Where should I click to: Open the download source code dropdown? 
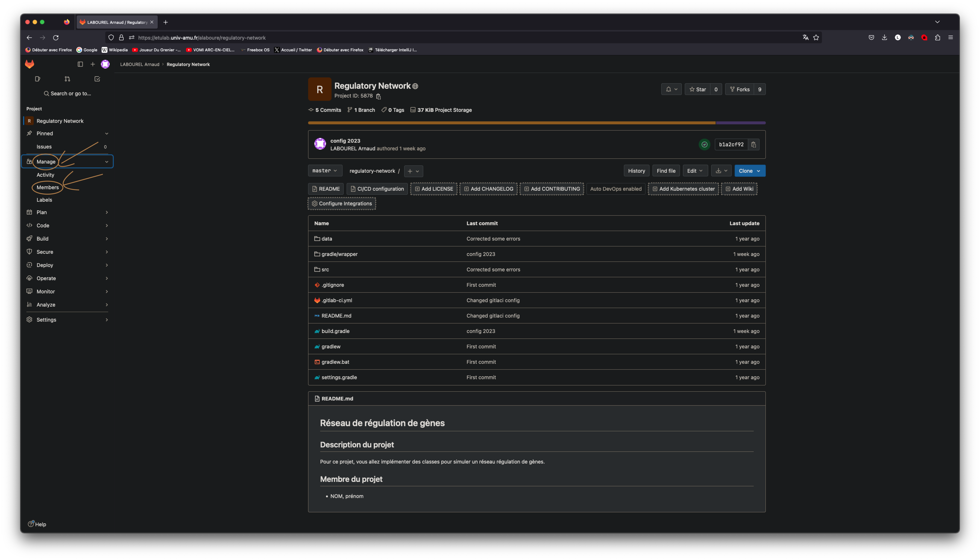point(721,171)
